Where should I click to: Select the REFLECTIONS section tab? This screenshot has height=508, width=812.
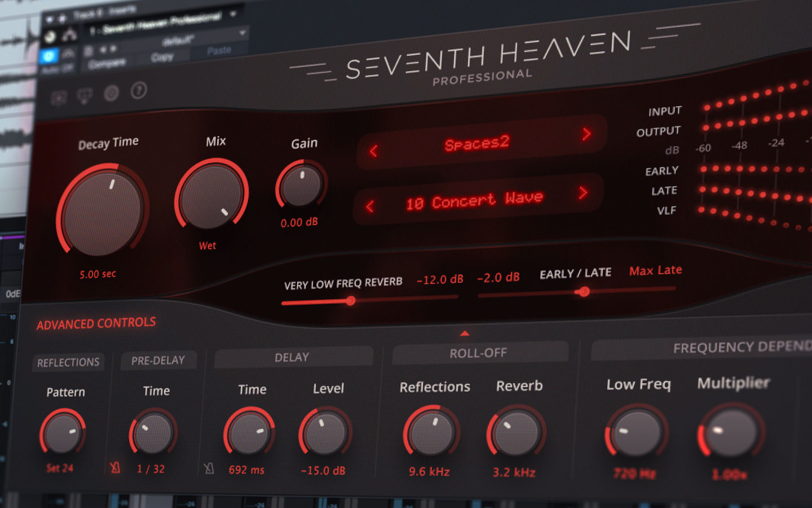[68, 362]
